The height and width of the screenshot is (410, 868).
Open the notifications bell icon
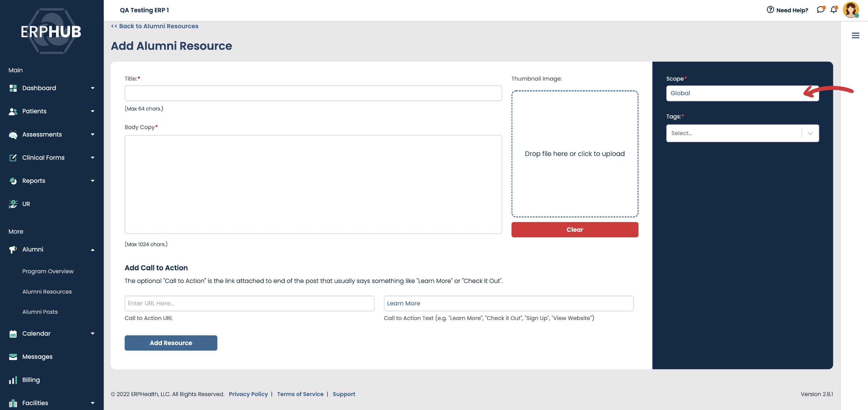[x=834, y=10]
